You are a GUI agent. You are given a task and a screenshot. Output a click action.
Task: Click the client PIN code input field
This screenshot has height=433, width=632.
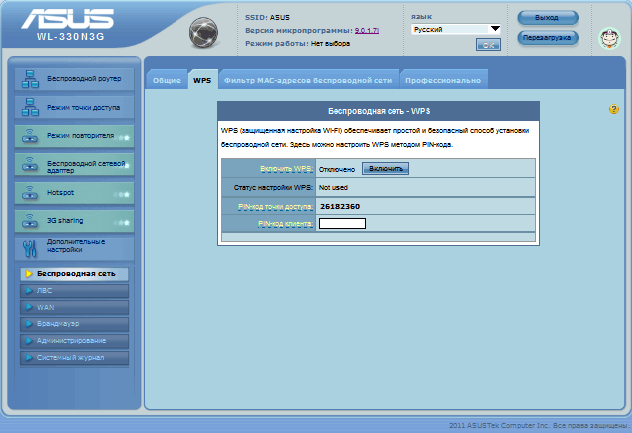tap(342, 223)
